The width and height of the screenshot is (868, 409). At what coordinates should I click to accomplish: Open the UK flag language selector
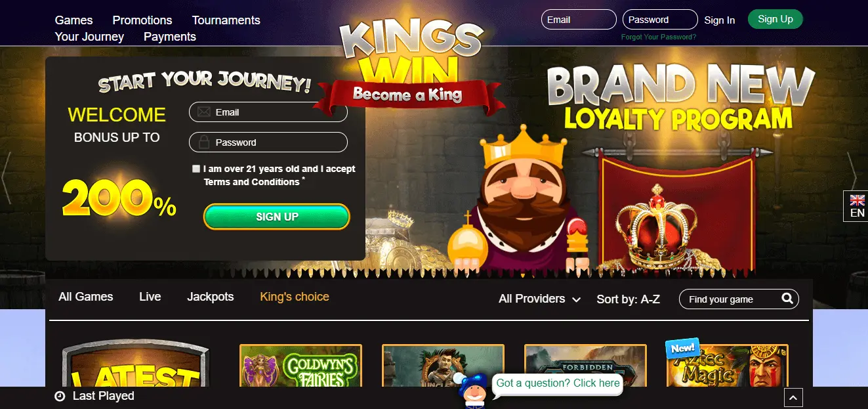(x=857, y=206)
